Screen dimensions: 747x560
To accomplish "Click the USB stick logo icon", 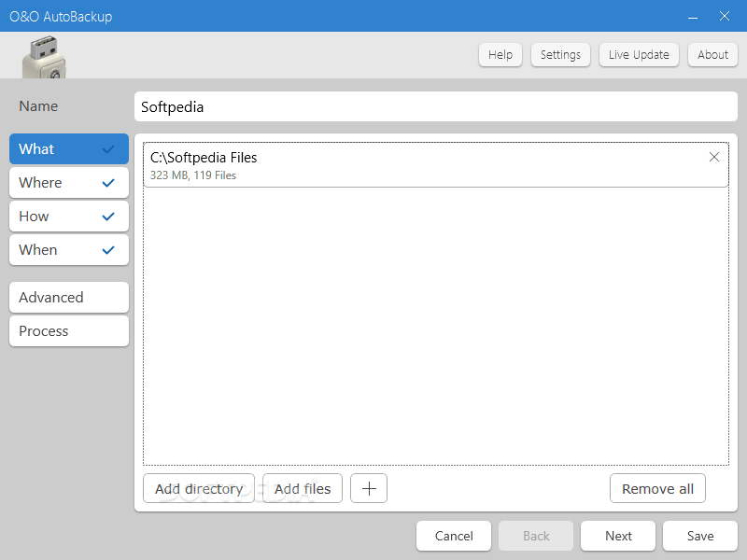I will pyautogui.click(x=44, y=57).
